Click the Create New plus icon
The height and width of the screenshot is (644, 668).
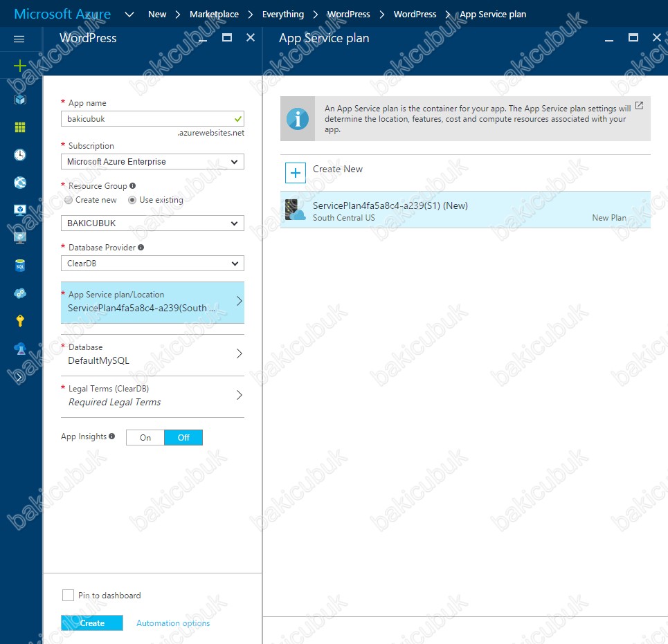295,173
